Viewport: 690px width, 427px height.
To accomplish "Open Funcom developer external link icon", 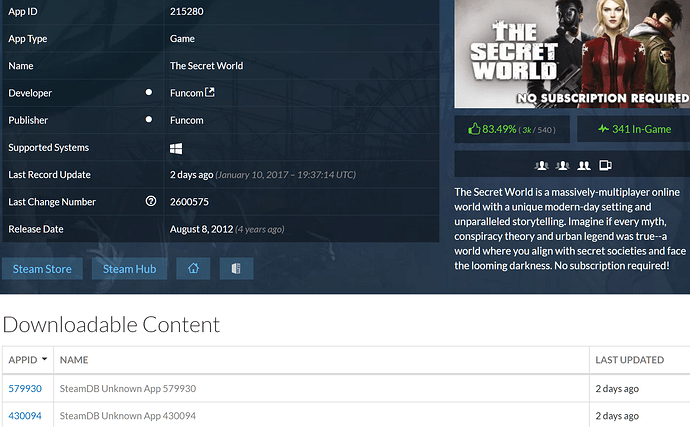I will (x=210, y=92).
